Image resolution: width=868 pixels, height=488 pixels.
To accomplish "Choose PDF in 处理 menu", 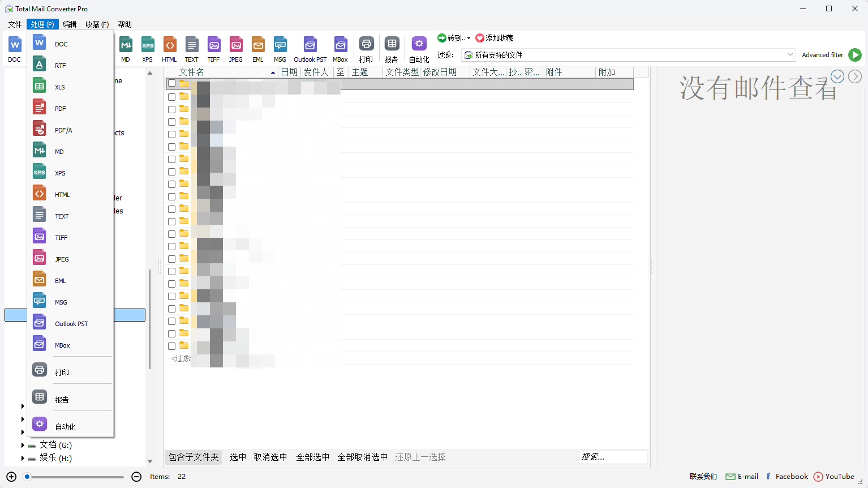I will pos(71,108).
